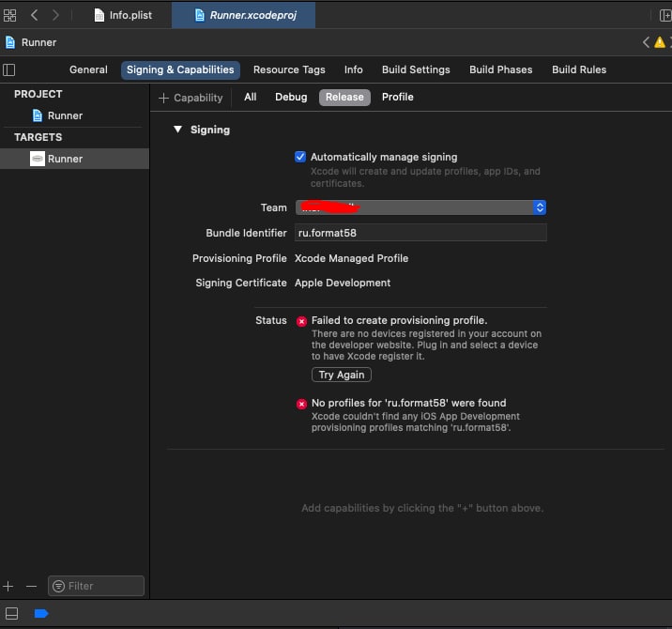Select Runner under TARGETS
This screenshot has width=672, height=629.
(74, 159)
